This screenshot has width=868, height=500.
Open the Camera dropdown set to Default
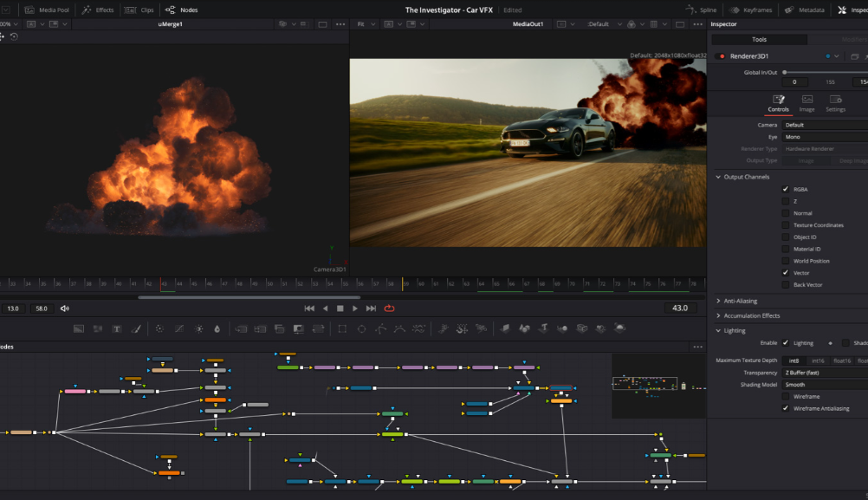[x=823, y=125]
